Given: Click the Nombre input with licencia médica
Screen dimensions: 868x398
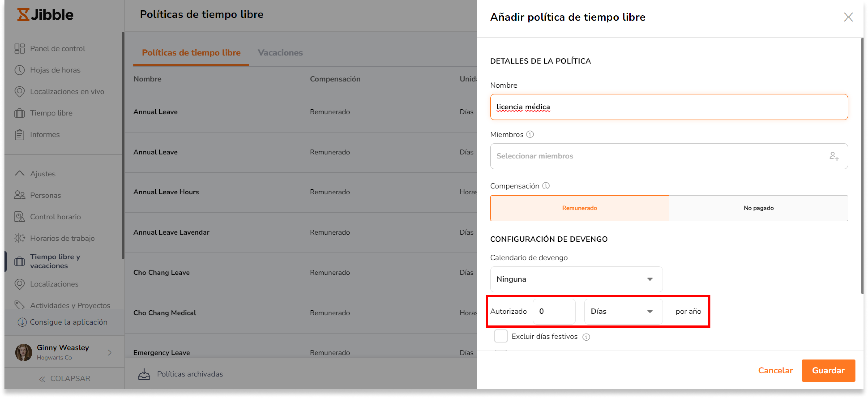Looking at the screenshot, I should tap(669, 107).
